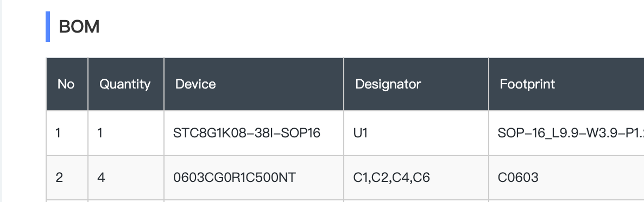The image size is (644, 202).
Task: Select the Device column header
Action: click(254, 84)
